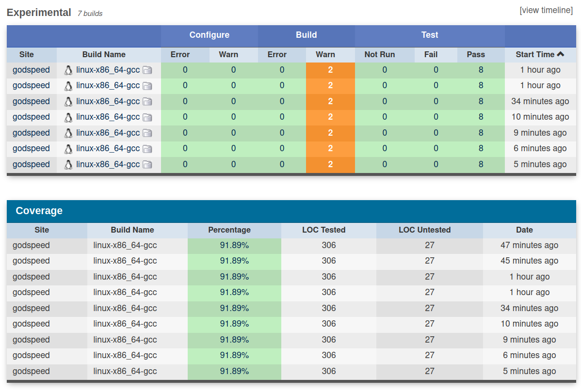Sort Experimental table by Site header

point(27,54)
